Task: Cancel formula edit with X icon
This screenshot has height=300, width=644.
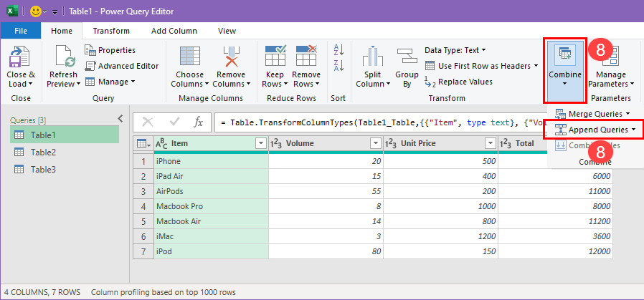Action: (148, 122)
